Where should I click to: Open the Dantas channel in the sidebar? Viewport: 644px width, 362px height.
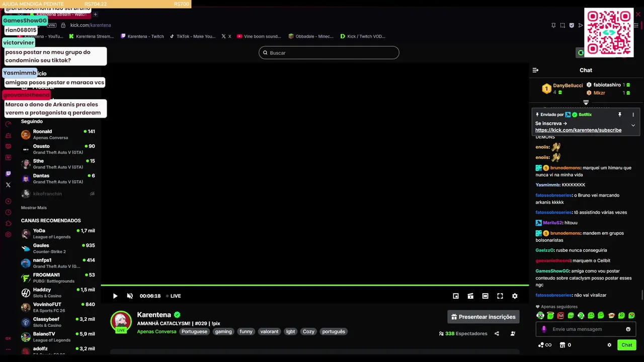[x=58, y=178]
